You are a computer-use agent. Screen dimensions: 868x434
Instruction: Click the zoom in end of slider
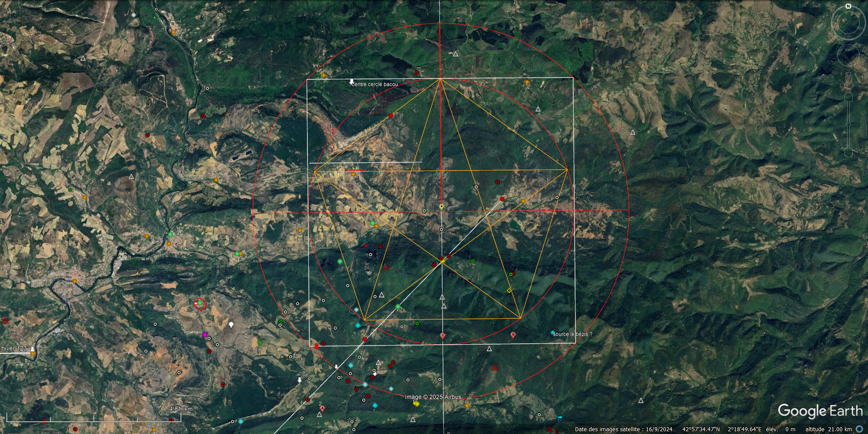pos(848,97)
